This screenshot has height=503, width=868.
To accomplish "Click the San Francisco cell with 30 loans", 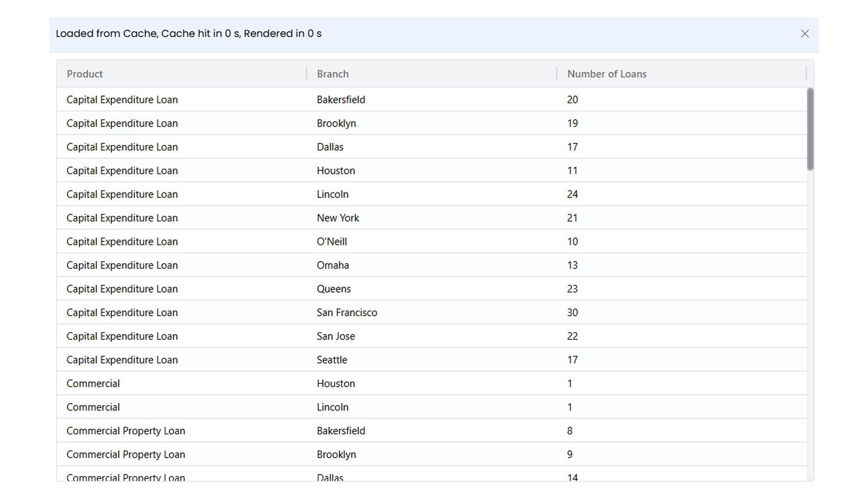I will (x=346, y=313).
